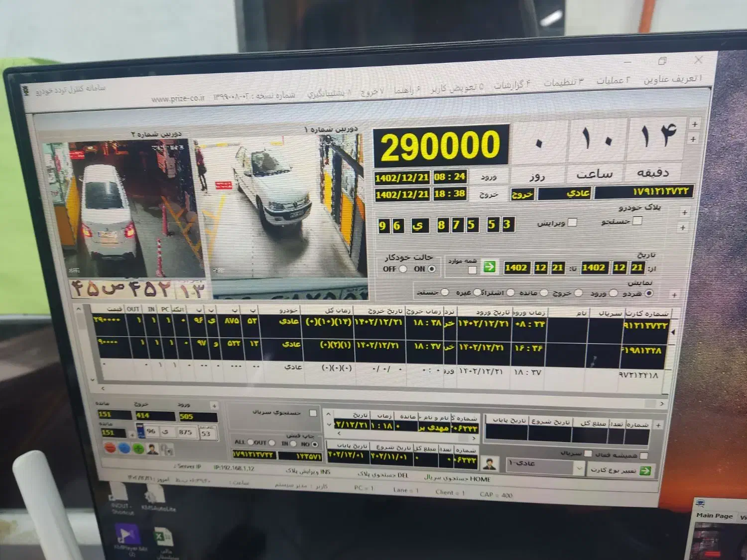Click the «تغییر نوع کارت» button
This screenshot has height=560, width=747.
tap(621, 470)
